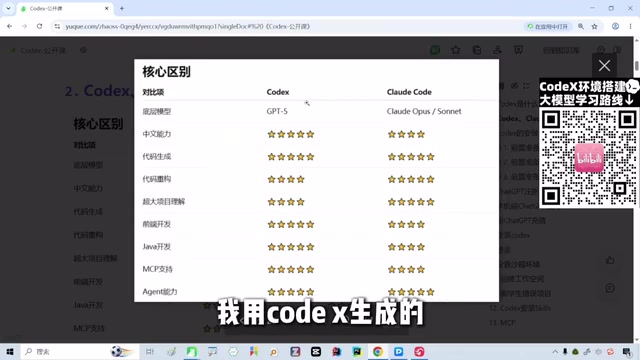This screenshot has width=640, height=360.
Task: Open outline item 13. MCP
Action: (502, 323)
